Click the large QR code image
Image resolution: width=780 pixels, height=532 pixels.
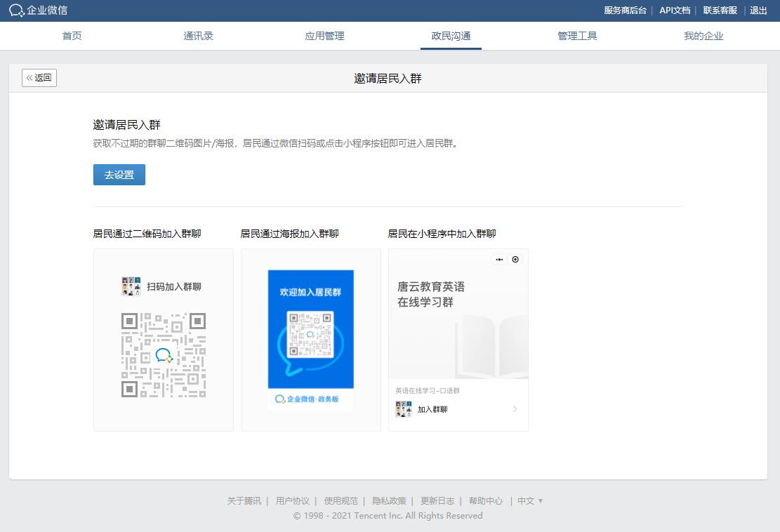[164, 355]
